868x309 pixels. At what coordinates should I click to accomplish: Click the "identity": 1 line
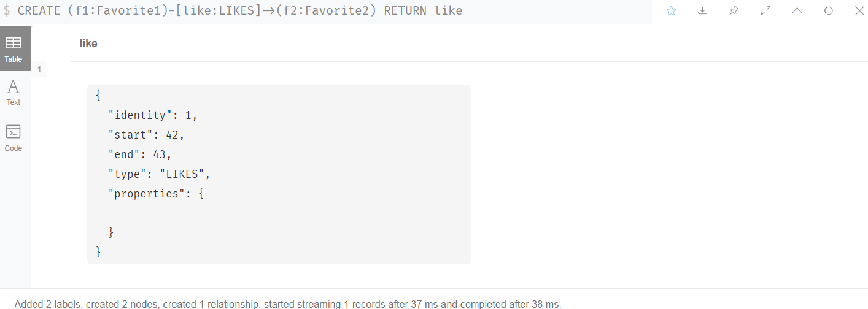coord(153,115)
